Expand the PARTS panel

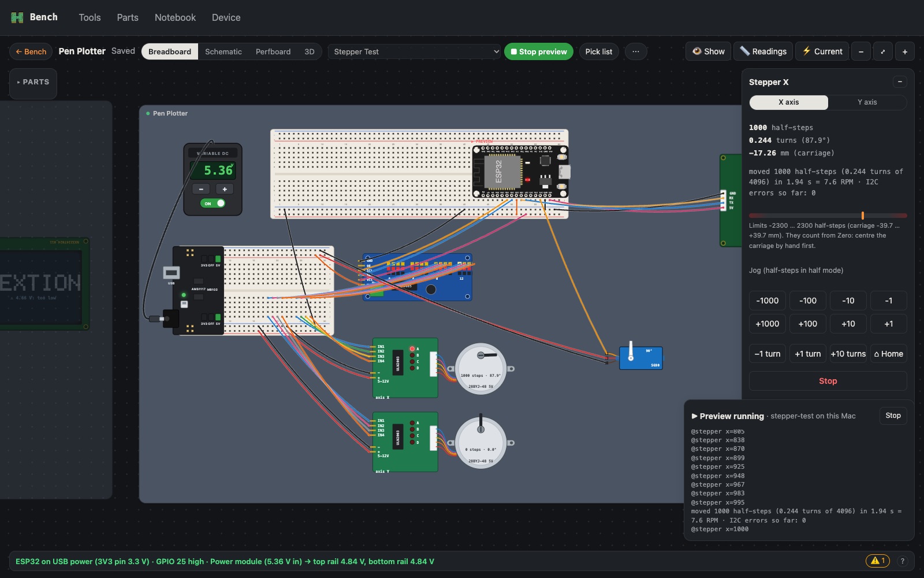[x=33, y=82]
